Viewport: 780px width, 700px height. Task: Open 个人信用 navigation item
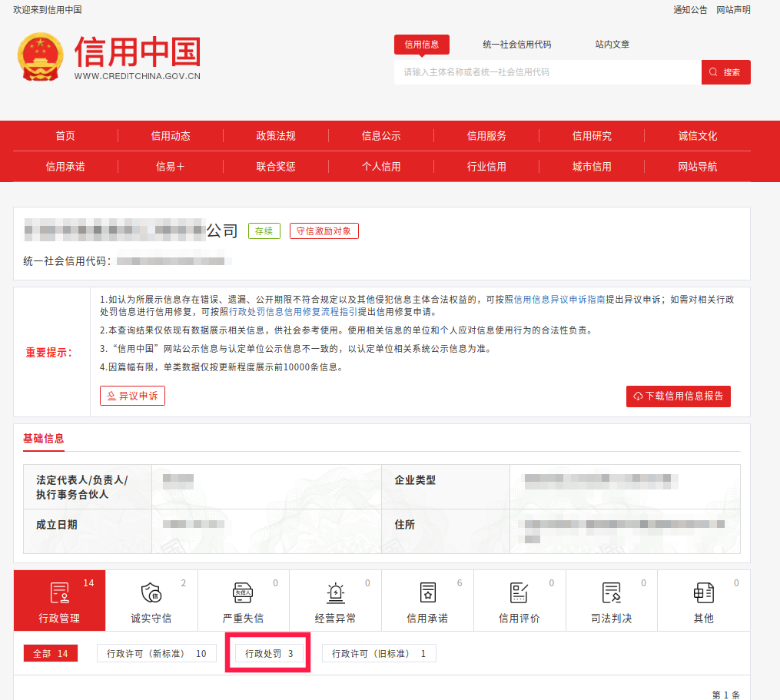(x=381, y=167)
